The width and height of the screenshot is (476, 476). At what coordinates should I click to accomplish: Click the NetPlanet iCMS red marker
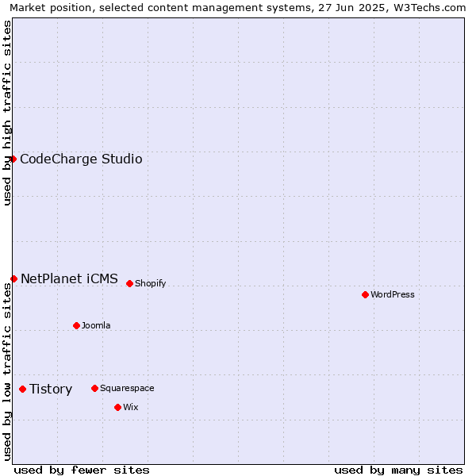13,278
